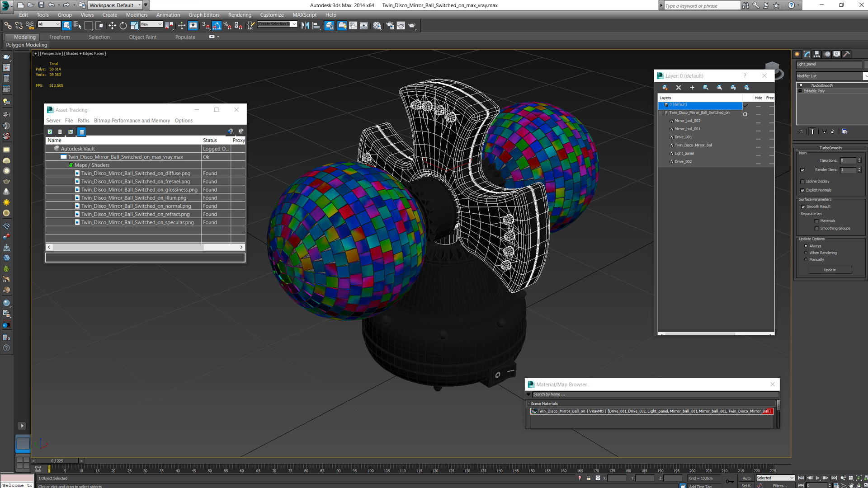Open the selection filter All dropdown
Screen dimensions: 868x488
[x=49, y=24]
